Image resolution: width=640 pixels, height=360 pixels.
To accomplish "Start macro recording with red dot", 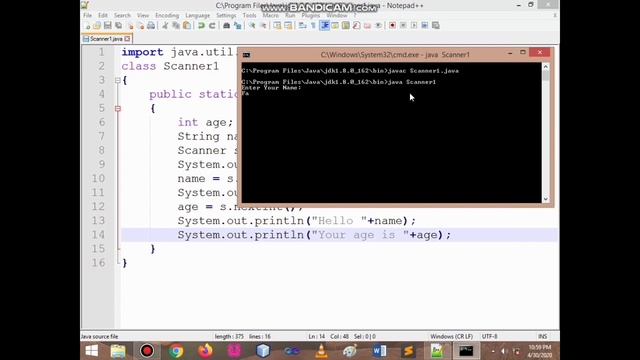I will click(x=392, y=26).
